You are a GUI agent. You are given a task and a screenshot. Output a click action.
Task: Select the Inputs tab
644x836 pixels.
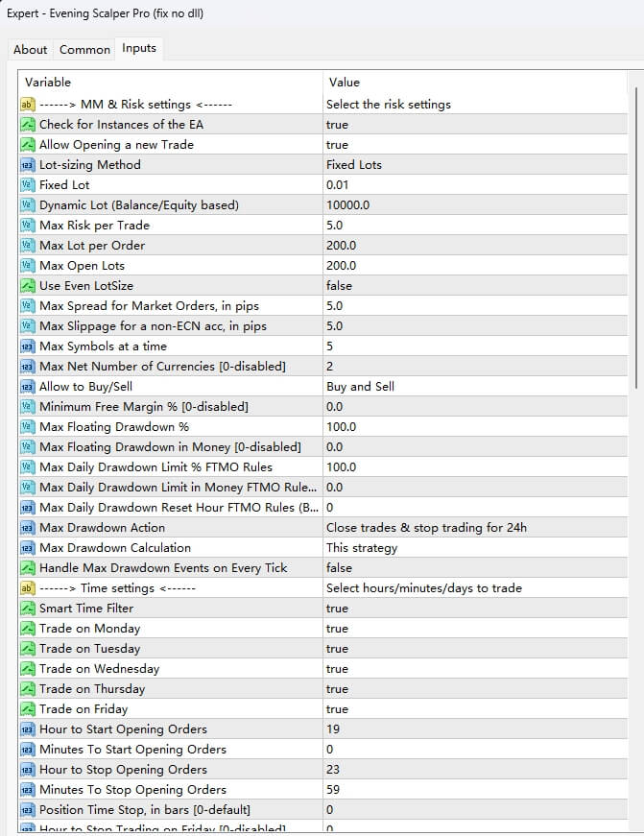click(x=139, y=48)
